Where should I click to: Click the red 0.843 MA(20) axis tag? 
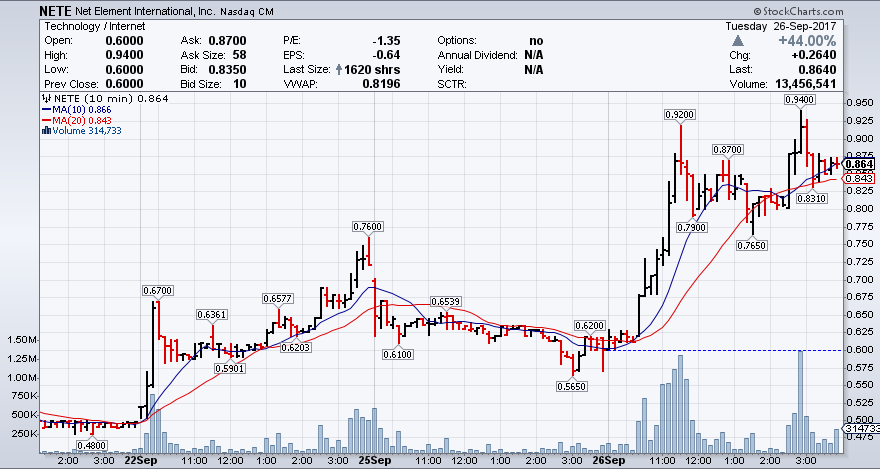pyautogui.click(x=859, y=178)
